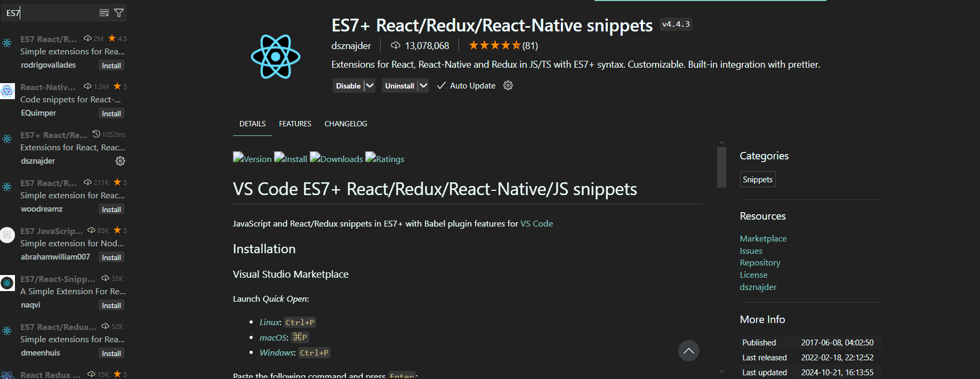Switch to the DETAILS tab
The width and height of the screenshot is (980, 379).
(x=252, y=124)
